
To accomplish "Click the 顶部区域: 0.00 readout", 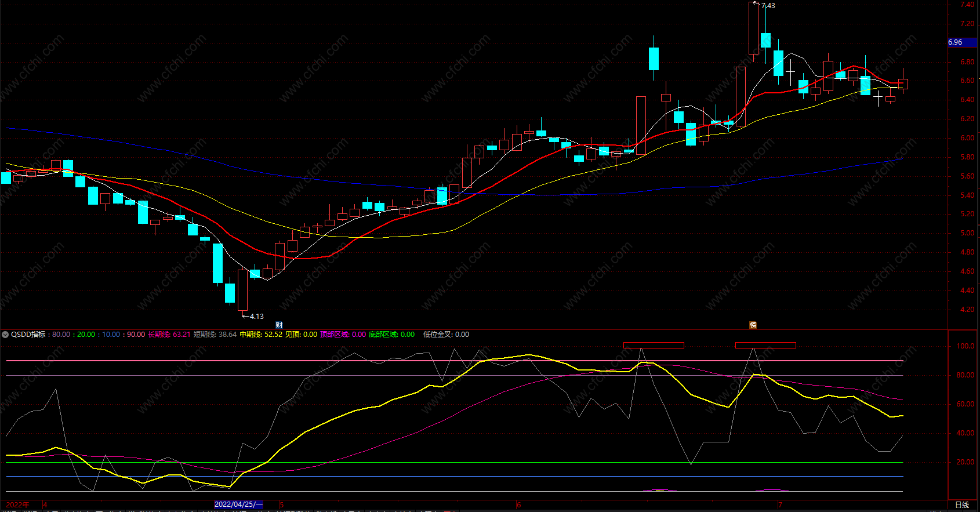I will coord(343,335).
